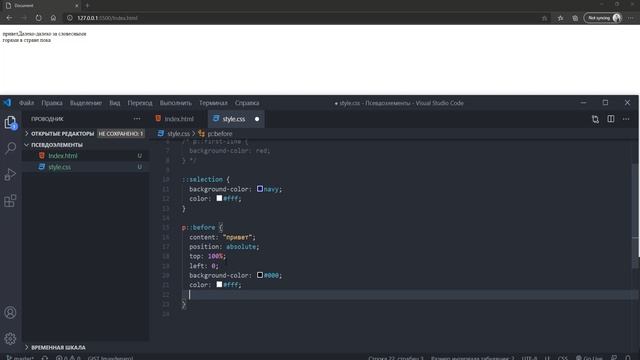The width and height of the screenshot is (640, 360).
Task: Open the Переход menu
Action: 140,103
